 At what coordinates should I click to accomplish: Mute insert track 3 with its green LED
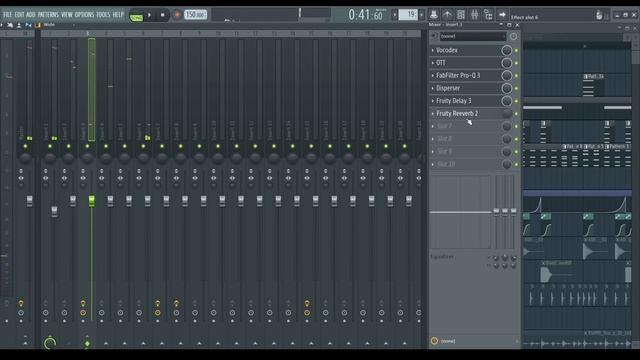point(87,146)
